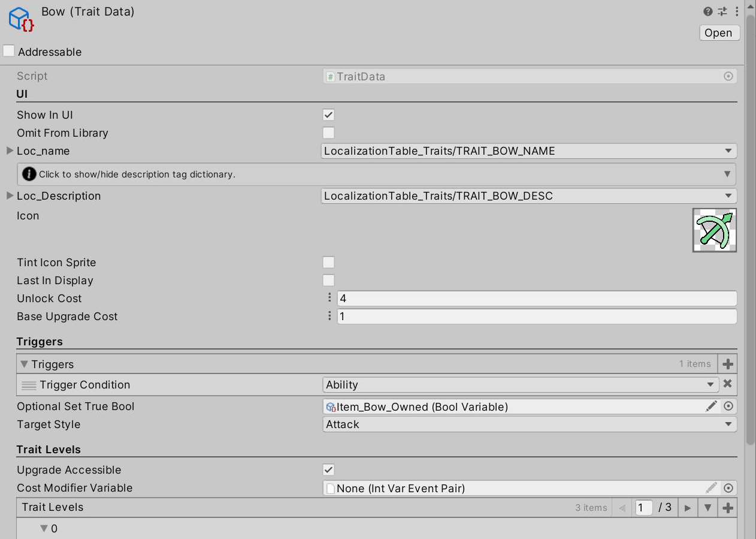Screen dimensions: 756x539
Task: Click the Unlock Cost input field
Action: 536,299
